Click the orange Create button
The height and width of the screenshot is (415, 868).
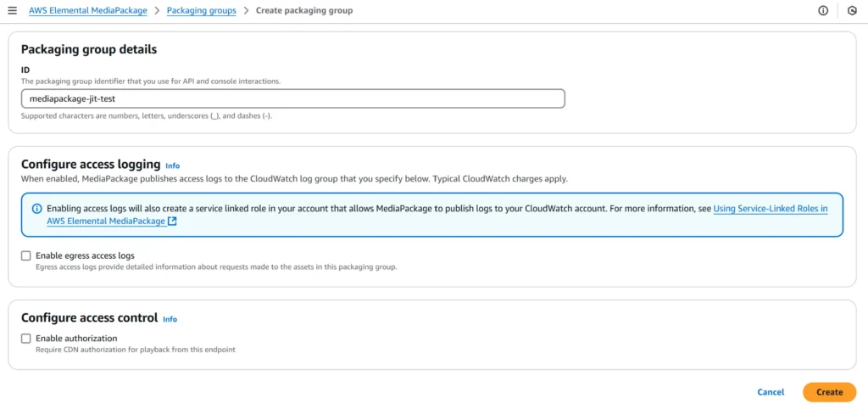pyautogui.click(x=829, y=392)
